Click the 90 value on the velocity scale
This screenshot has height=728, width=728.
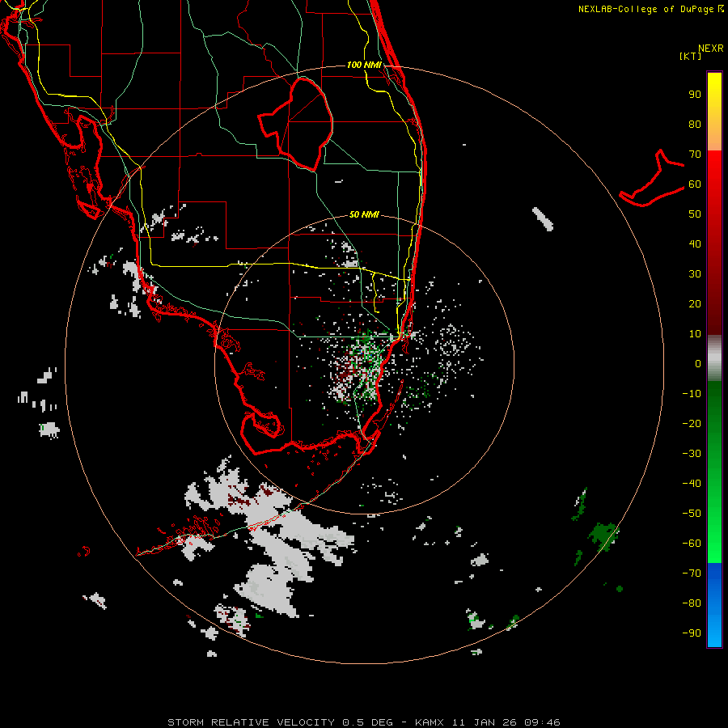click(695, 95)
